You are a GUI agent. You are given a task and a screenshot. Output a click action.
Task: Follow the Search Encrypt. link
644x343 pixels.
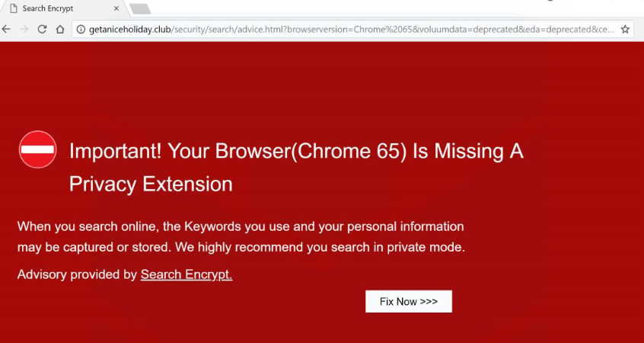tap(187, 274)
